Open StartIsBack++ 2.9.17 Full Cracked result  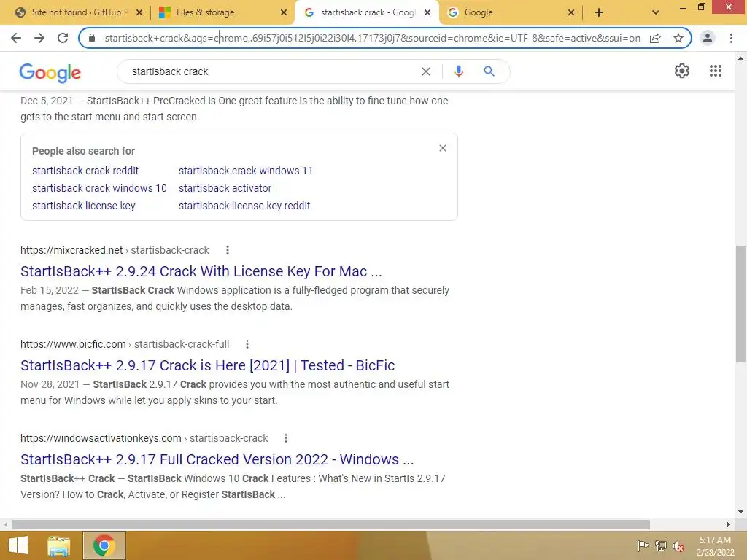tap(217, 459)
